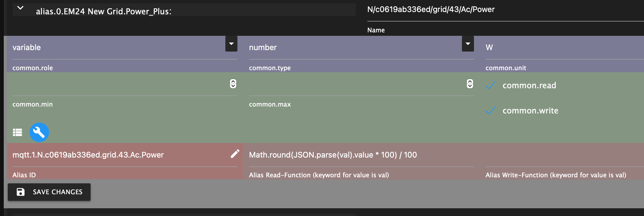
Task: Click the alias.0.EM24 New Grid.Power_Plus title
Action: [x=104, y=11]
